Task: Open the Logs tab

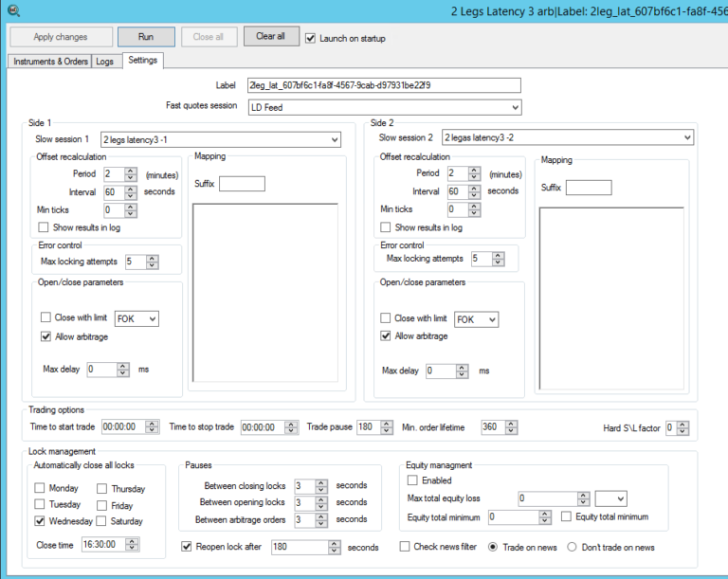Action: click(x=104, y=61)
